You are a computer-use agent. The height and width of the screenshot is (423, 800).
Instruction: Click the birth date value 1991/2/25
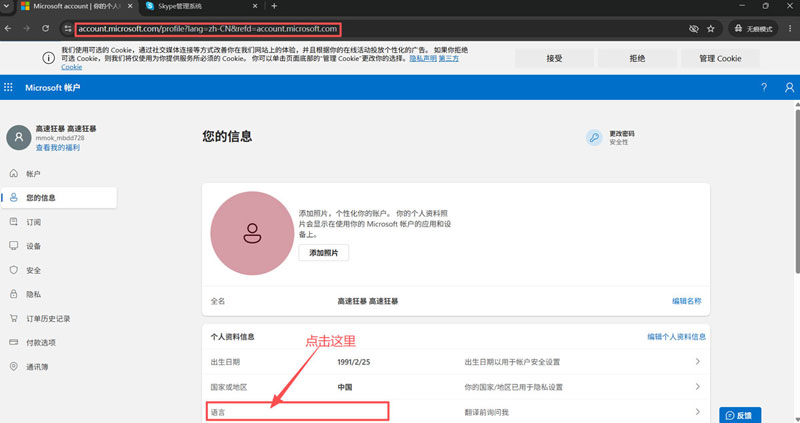point(354,362)
